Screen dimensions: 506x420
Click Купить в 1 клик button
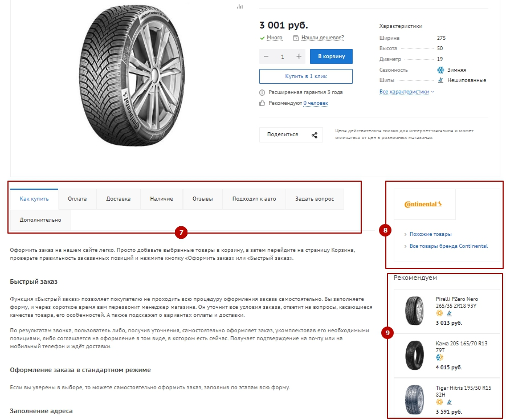[306, 76]
